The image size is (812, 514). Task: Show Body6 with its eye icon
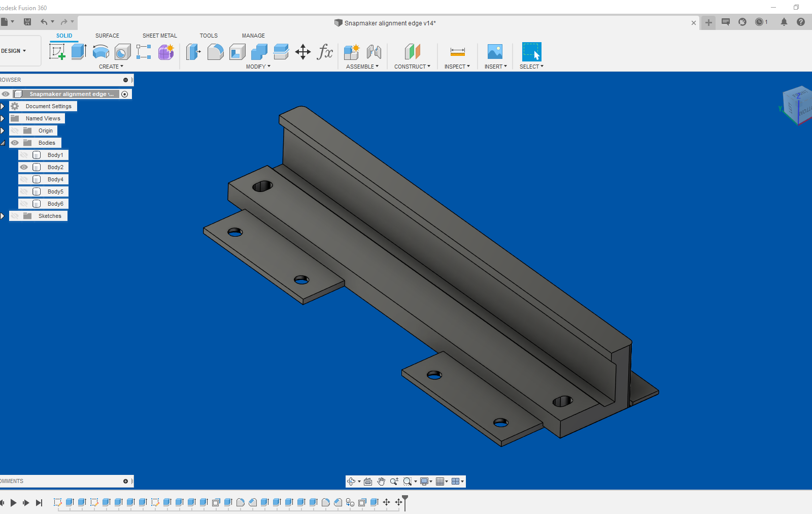(24, 204)
